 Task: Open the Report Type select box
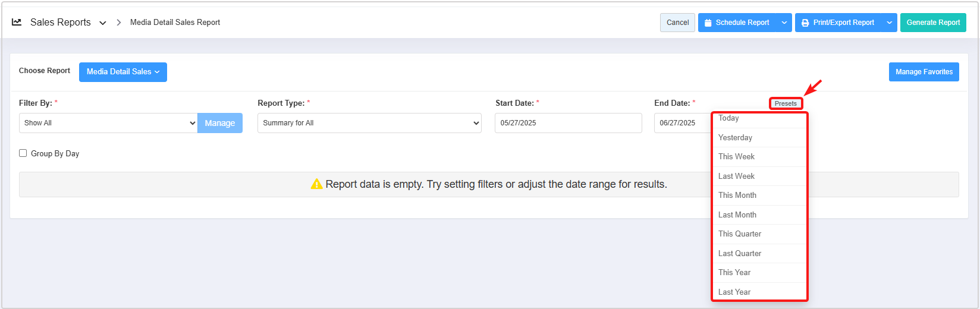[369, 123]
